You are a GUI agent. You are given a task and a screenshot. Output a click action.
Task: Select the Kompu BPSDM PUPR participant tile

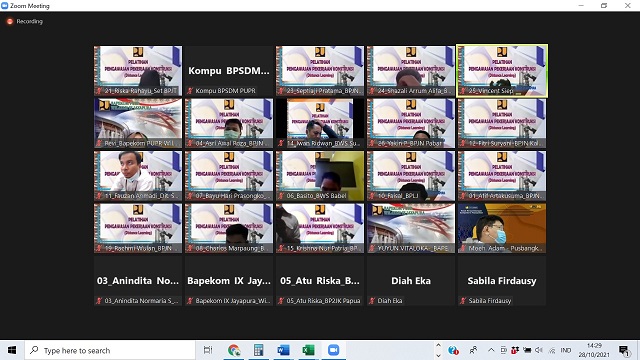tap(229, 71)
